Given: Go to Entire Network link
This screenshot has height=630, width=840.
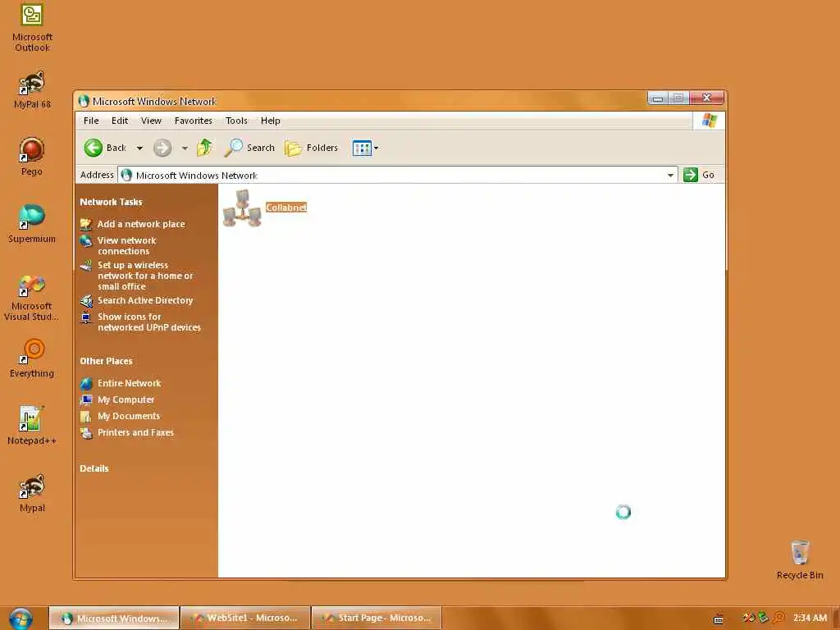Looking at the screenshot, I should pyautogui.click(x=129, y=383).
